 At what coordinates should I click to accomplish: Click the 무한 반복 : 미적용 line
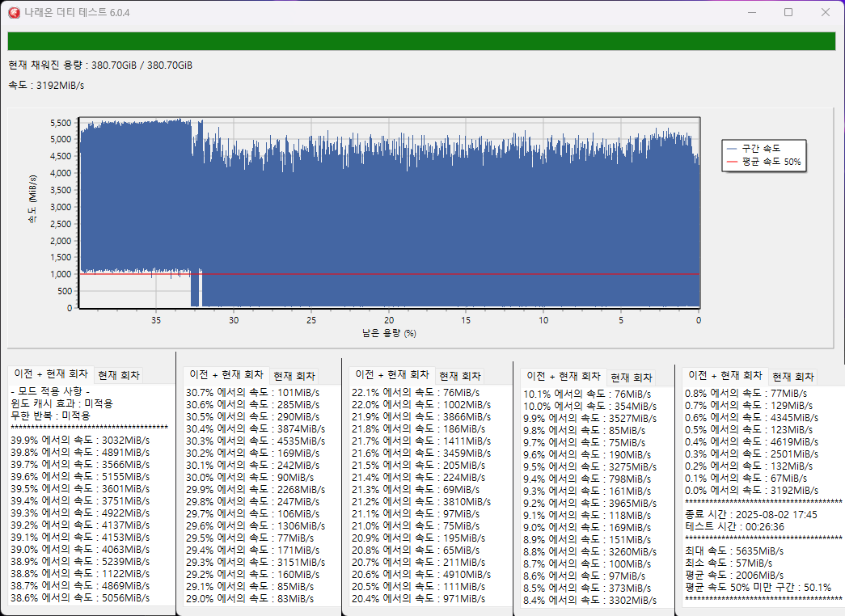[x=51, y=416]
